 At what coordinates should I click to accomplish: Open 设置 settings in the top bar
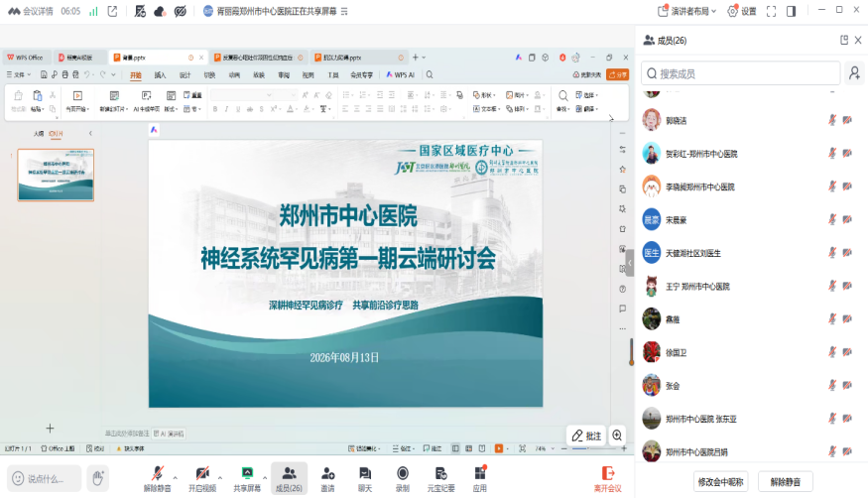(742, 11)
